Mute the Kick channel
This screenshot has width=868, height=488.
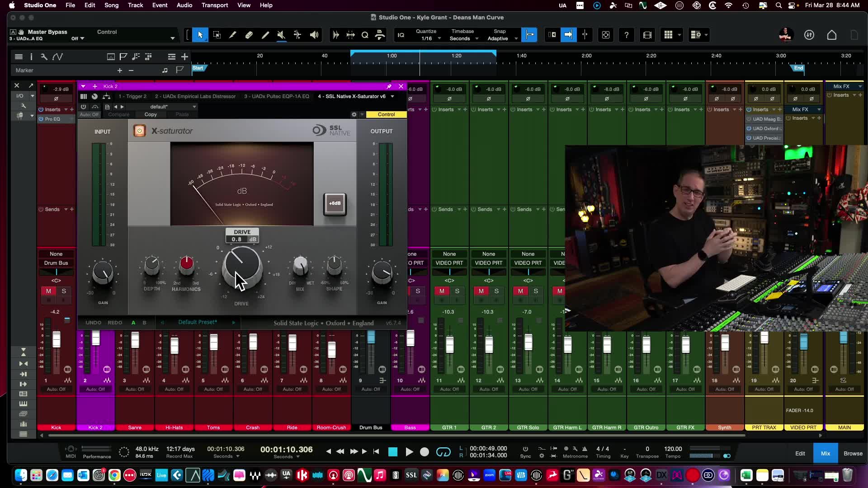pyautogui.click(x=48, y=291)
